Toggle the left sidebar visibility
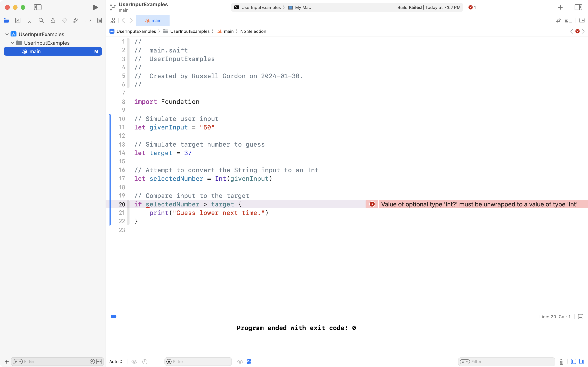 pyautogui.click(x=38, y=7)
